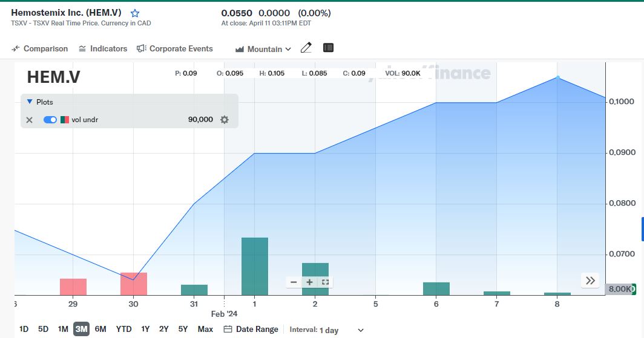
Task: Remove the vol undr plot with X
Action: 29,120
